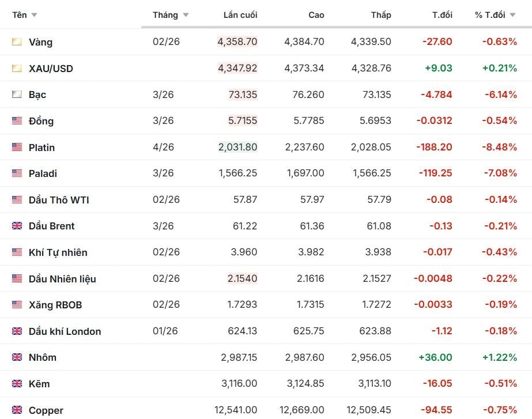Click the Thấp column header

(x=381, y=15)
